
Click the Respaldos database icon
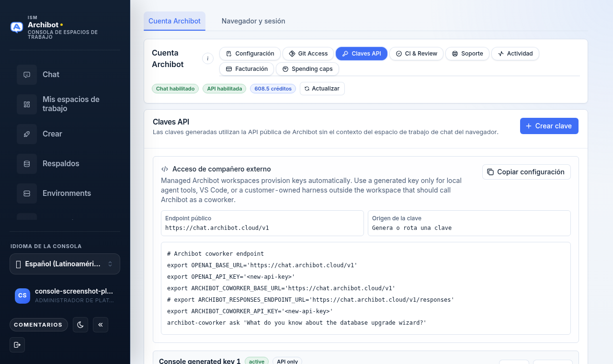[27, 164]
